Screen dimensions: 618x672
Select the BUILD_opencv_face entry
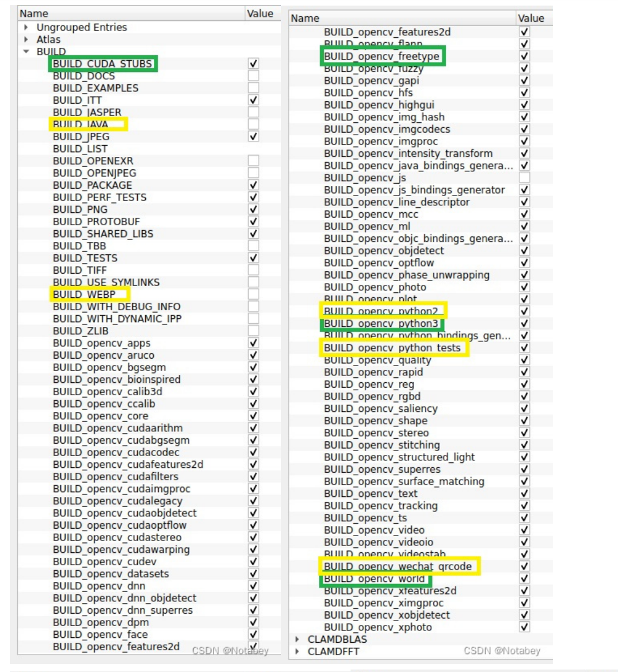coord(101,634)
